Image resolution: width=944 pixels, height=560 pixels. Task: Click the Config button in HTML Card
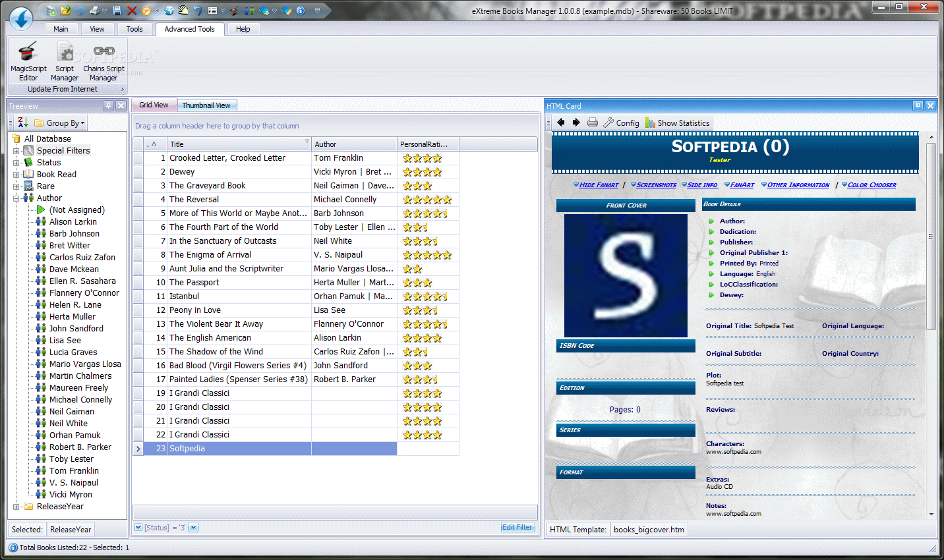pos(621,123)
